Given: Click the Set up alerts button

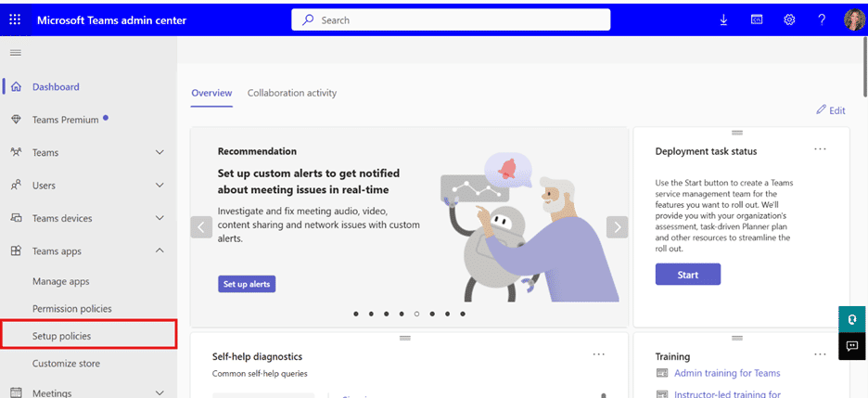Looking at the screenshot, I should (x=247, y=284).
